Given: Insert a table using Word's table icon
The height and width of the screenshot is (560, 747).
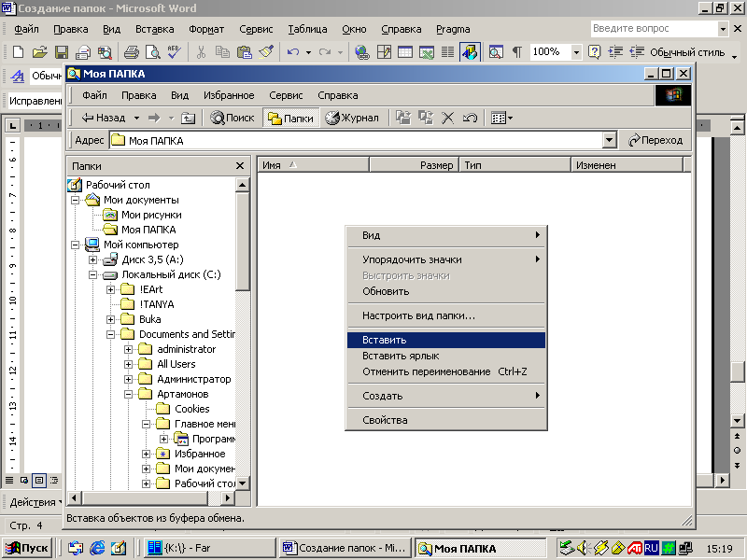Looking at the screenshot, I should pos(405,52).
